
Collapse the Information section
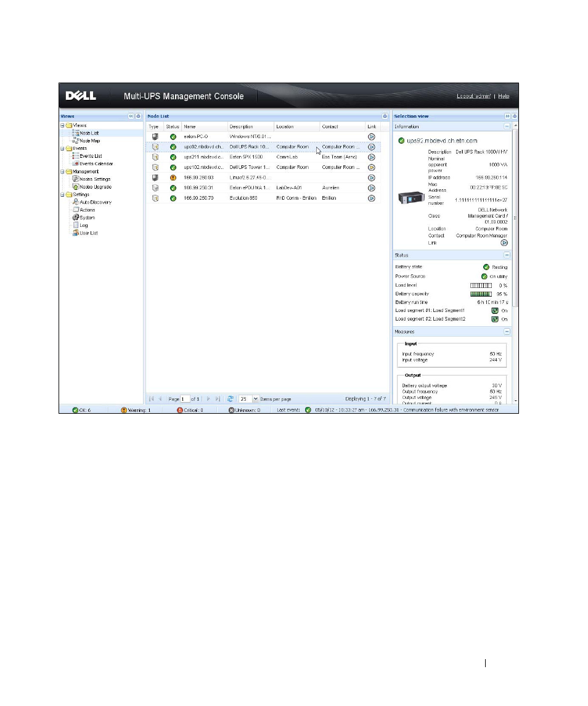pos(507,126)
